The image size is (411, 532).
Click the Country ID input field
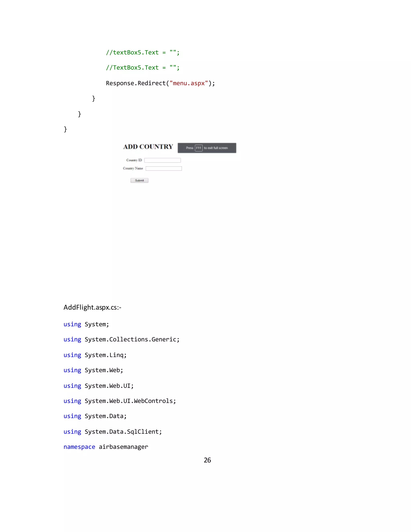[162, 160]
